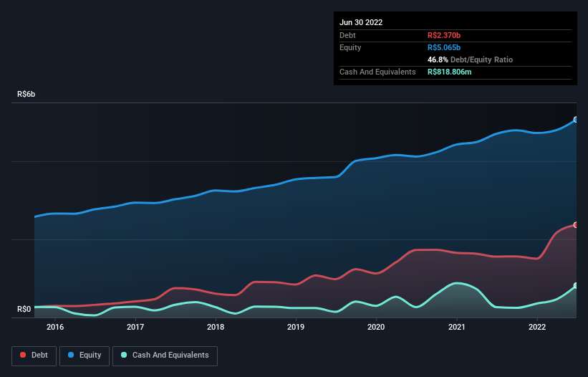Click the R$5.065b equity value
Screen dimensions: 588x377
[x=444, y=47]
